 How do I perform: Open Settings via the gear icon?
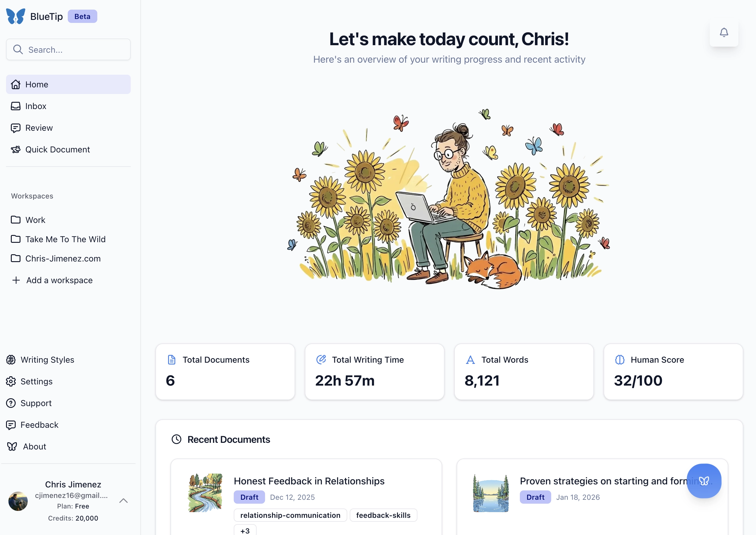(11, 381)
